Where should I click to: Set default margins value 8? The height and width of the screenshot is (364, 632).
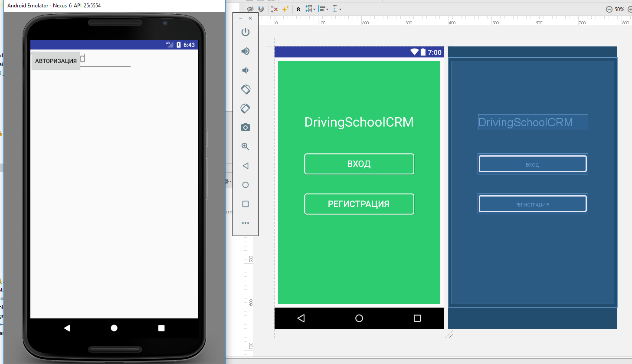298,9
